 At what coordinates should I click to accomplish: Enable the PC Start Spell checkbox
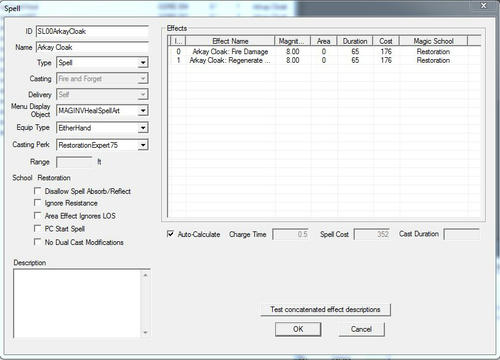(x=37, y=229)
